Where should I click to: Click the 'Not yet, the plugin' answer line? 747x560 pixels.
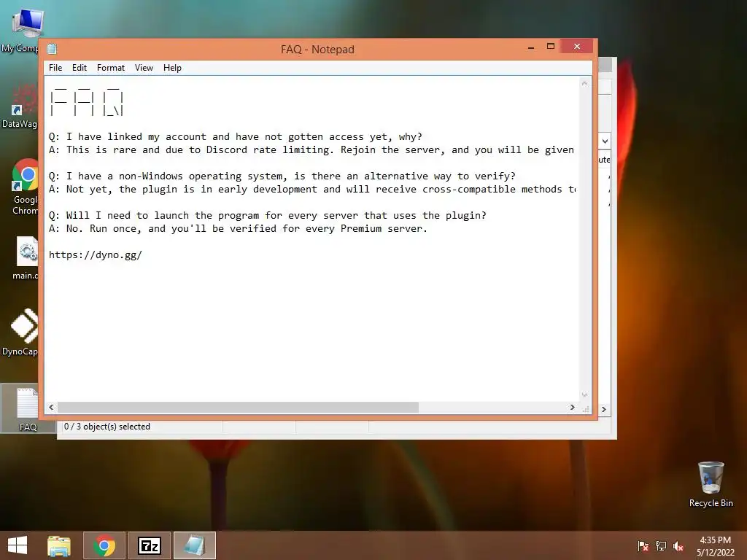coord(311,189)
